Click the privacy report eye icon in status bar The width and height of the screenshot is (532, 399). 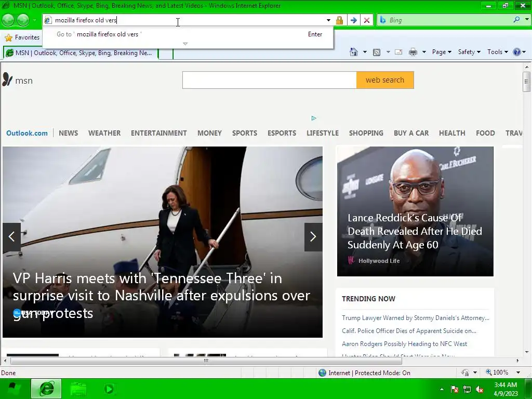coord(465,373)
